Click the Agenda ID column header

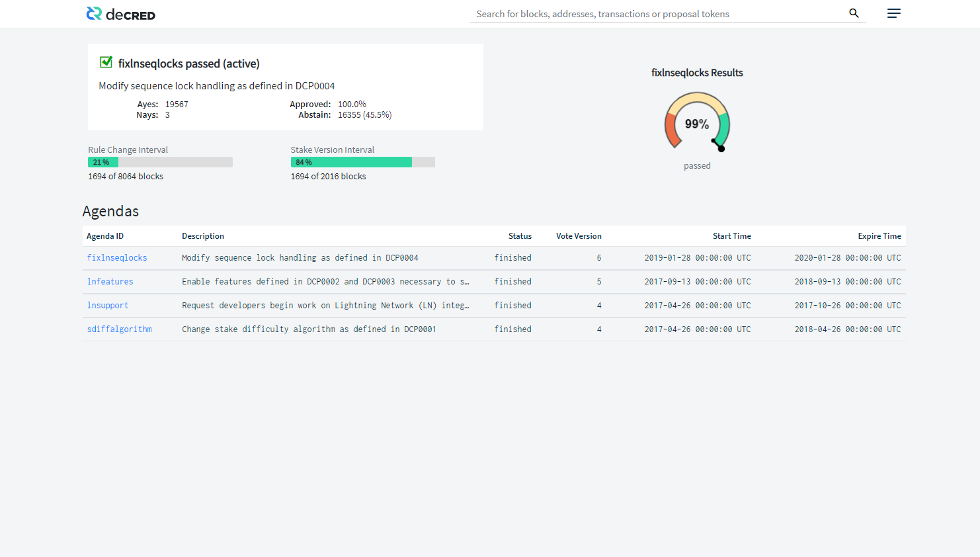pyautogui.click(x=105, y=236)
